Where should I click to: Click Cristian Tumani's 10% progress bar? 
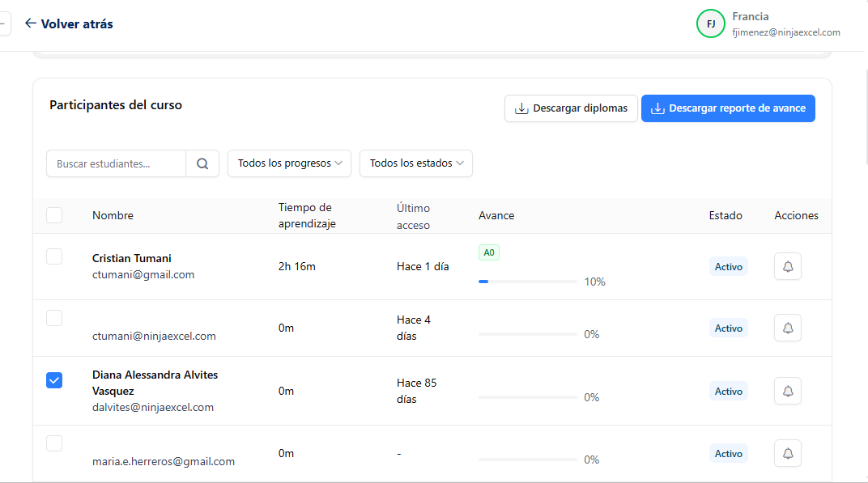528,282
